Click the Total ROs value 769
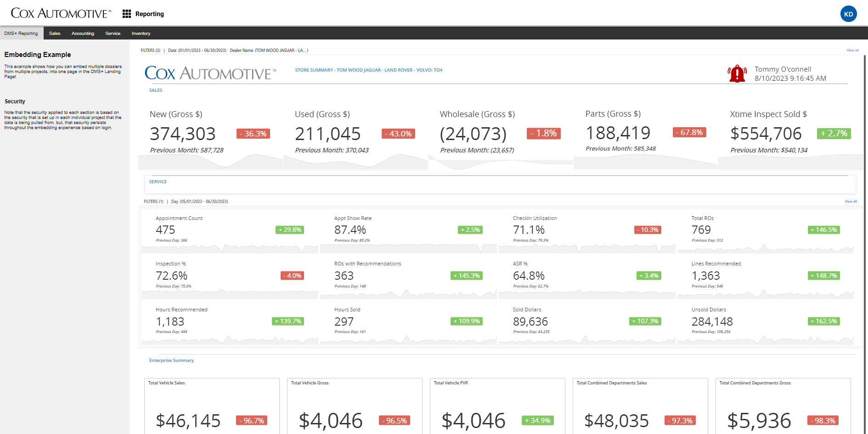 [701, 230]
